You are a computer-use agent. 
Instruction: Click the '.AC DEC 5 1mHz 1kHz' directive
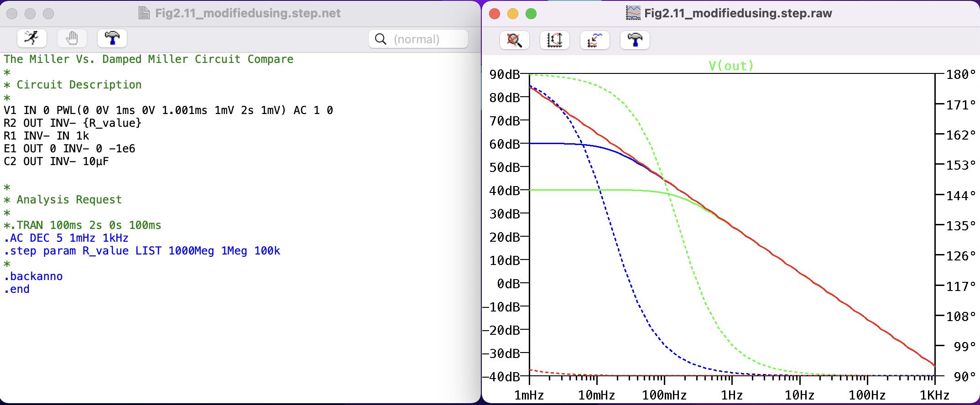coord(66,238)
